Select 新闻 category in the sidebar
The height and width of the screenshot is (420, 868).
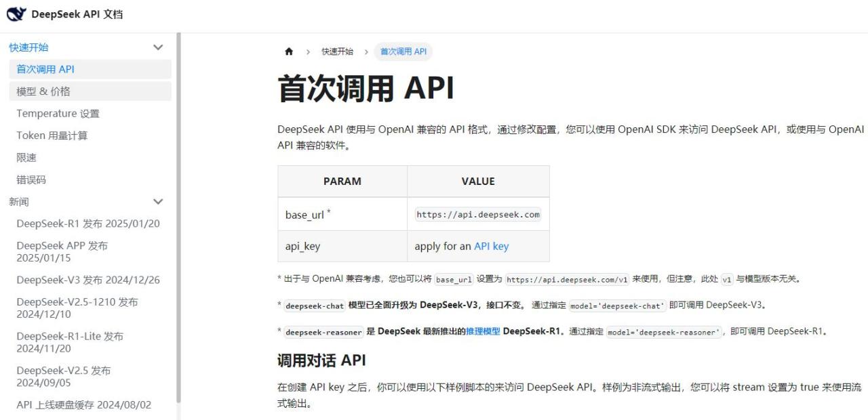coord(19,202)
